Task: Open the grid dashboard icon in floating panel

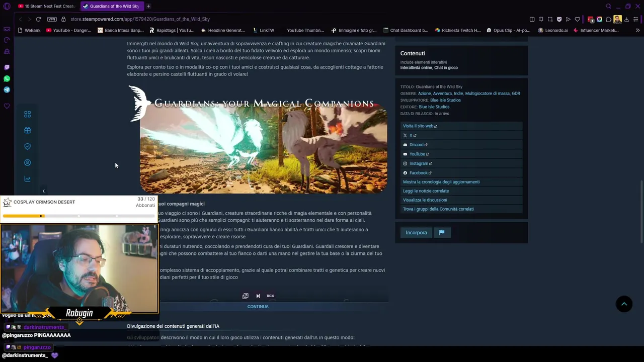Action: click(x=28, y=115)
